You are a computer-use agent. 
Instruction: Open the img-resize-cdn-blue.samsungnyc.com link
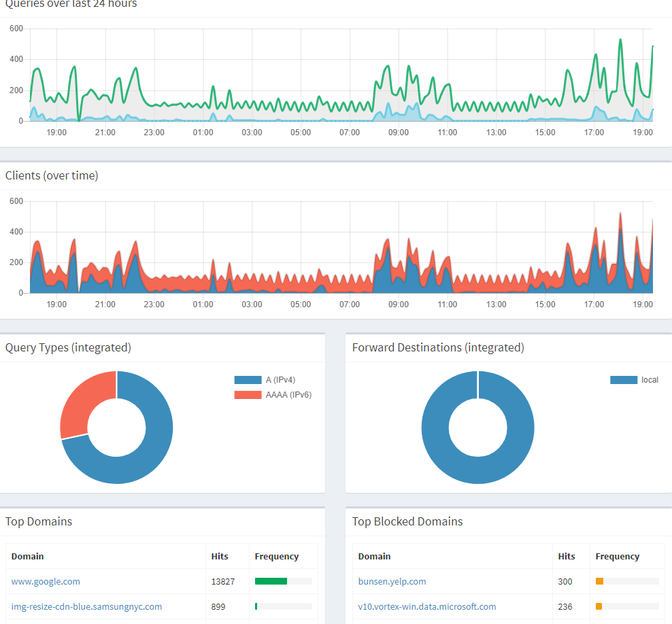tap(86, 606)
